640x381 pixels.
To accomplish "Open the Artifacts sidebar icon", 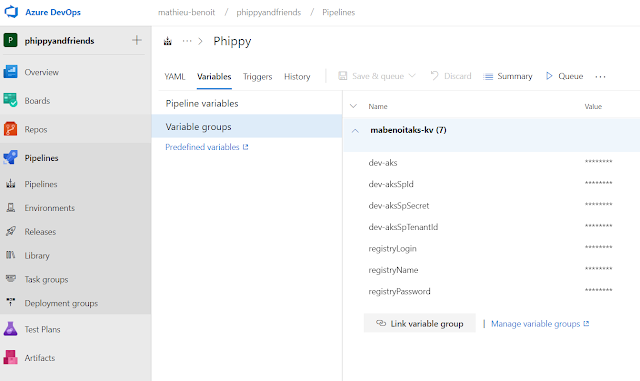I will click(10, 357).
